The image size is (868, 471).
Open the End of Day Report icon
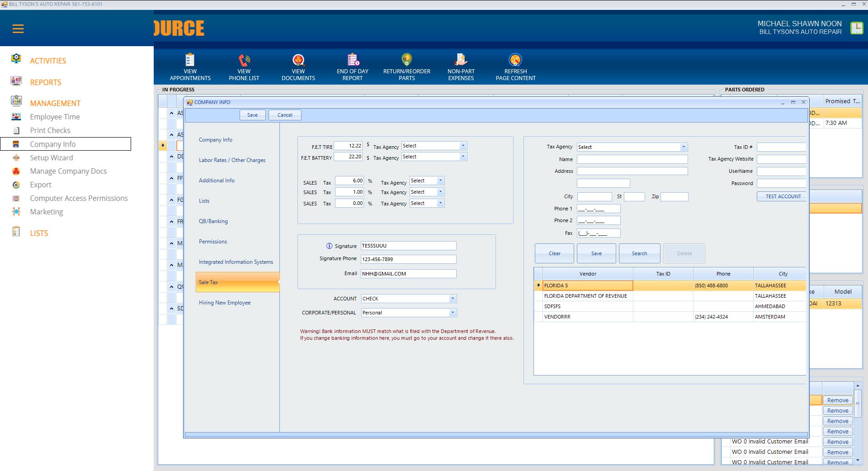click(x=353, y=60)
